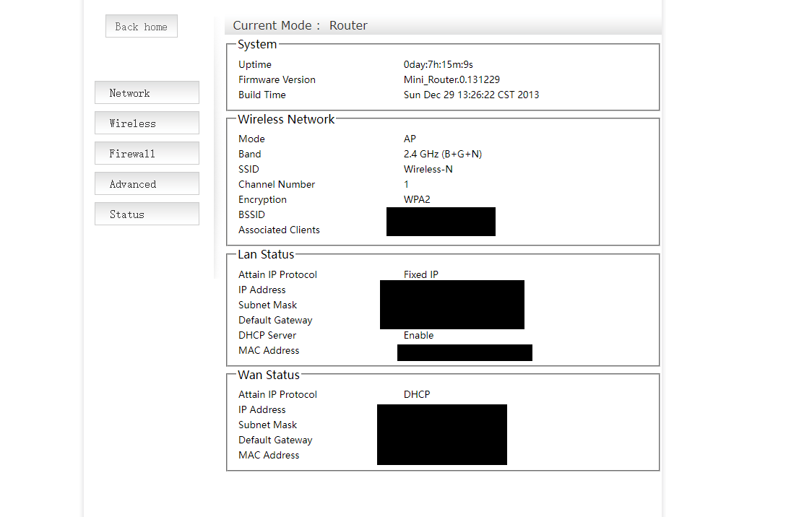Select DHCP Server value Enable
The height and width of the screenshot is (517, 812).
pos(418,335)
